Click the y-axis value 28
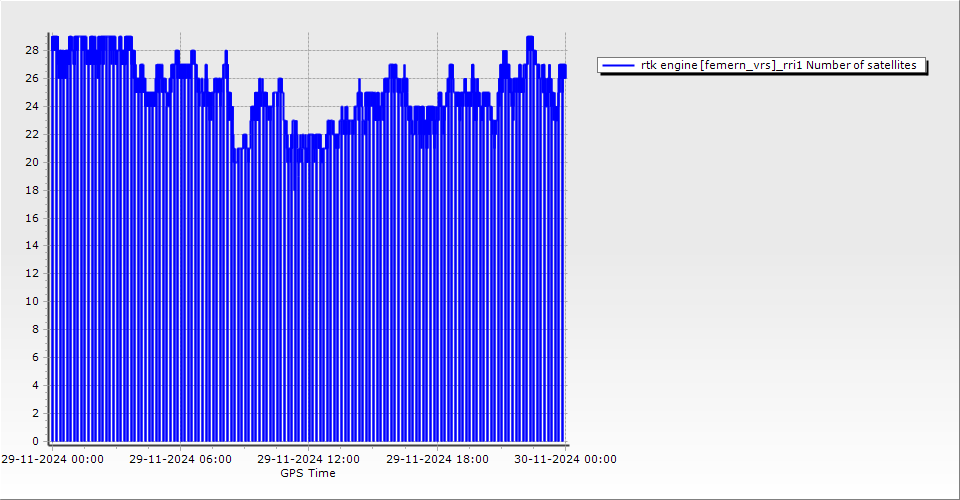The width and height of the screenshot is (960, 500). pos(32,50)
